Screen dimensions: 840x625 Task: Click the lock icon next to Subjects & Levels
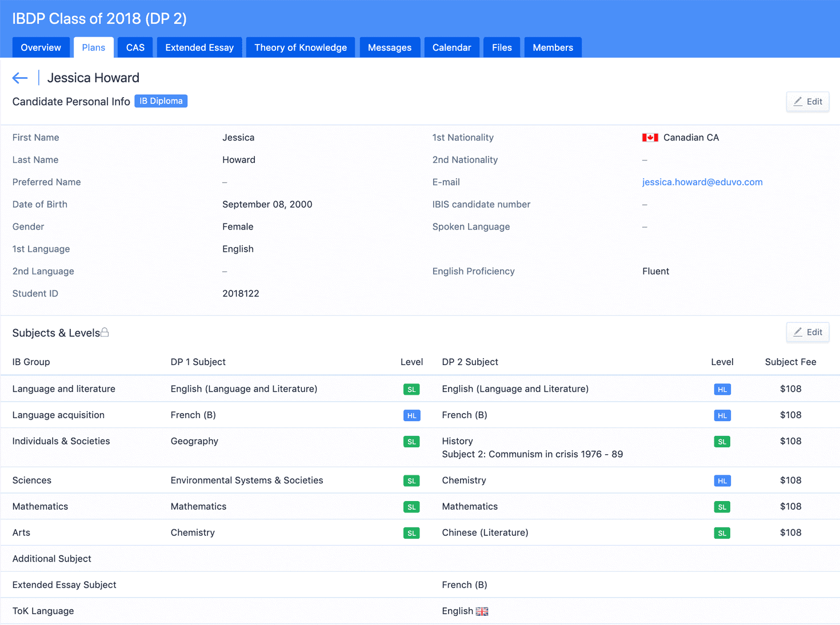point(105,332)
